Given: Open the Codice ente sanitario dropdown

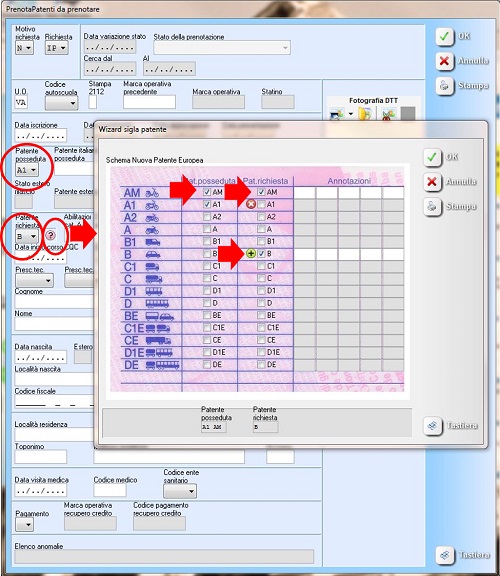Looking at the screenshot, I should click(x=180, y=491).
